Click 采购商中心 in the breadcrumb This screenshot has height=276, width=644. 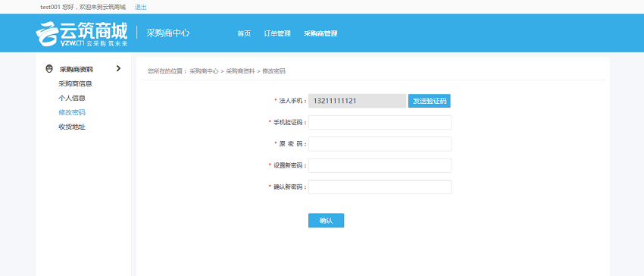point(204,71)
